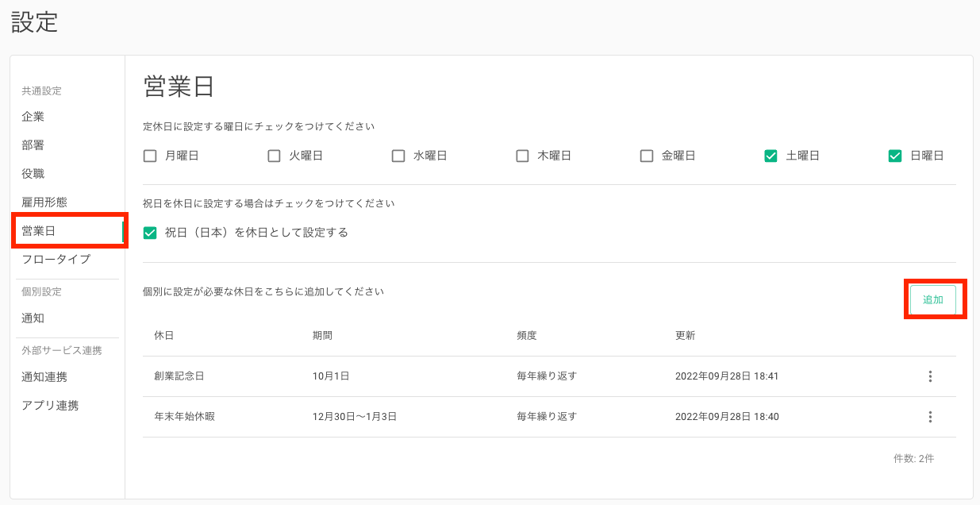This screenshot has width=980, height=505.
Task: Click timestamp 2022年09月28日 18:41
Action: [727, 376]
